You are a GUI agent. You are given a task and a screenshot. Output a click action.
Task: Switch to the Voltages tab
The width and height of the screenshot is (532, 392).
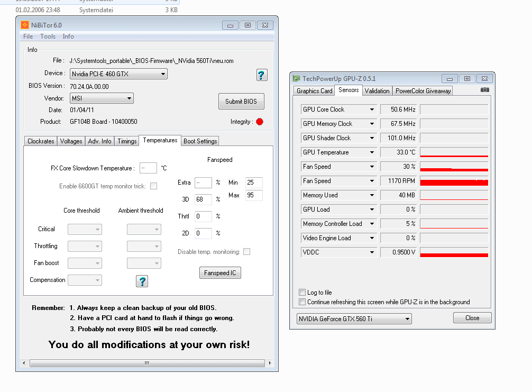click(71, 141)
